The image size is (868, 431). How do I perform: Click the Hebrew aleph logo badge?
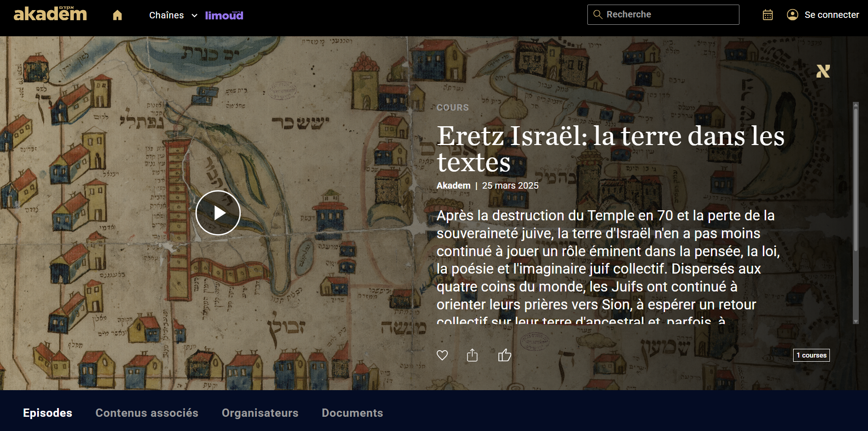pyautogui.click(x=823, y=71)
